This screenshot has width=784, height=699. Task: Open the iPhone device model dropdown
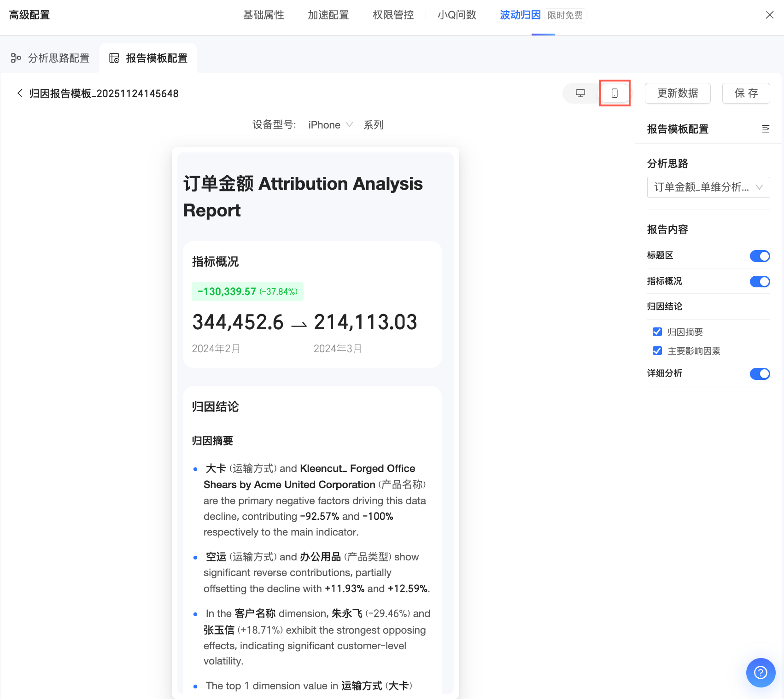(x=330, y=125)
